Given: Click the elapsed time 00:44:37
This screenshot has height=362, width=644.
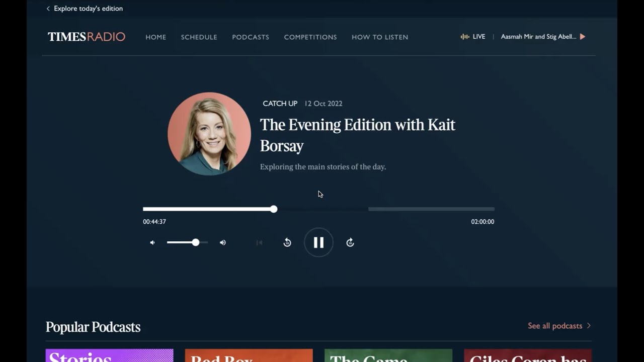Looking at the screenshot, I should 154,222.
